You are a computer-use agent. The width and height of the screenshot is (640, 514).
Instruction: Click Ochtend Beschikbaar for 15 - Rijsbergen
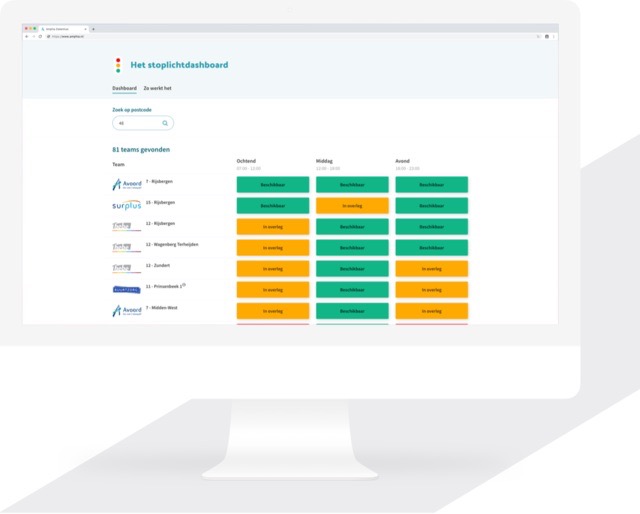click(x=273, y=206)
